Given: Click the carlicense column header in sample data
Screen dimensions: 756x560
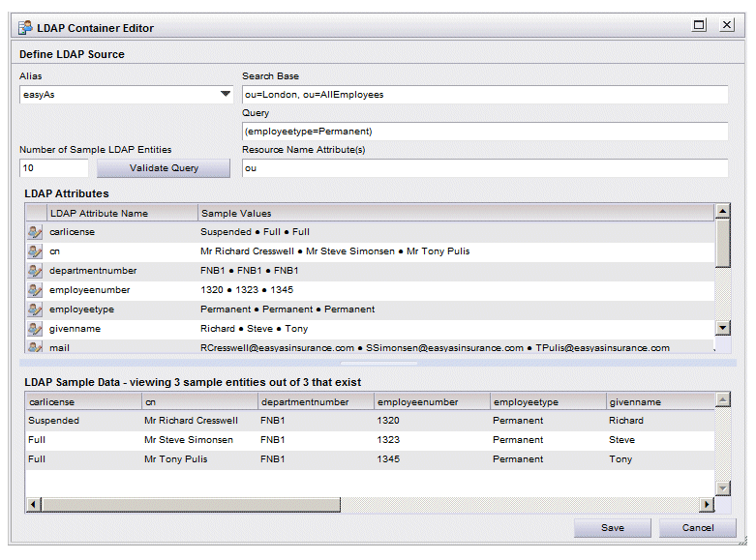Looking at the screenshot, I should point(83,402).
